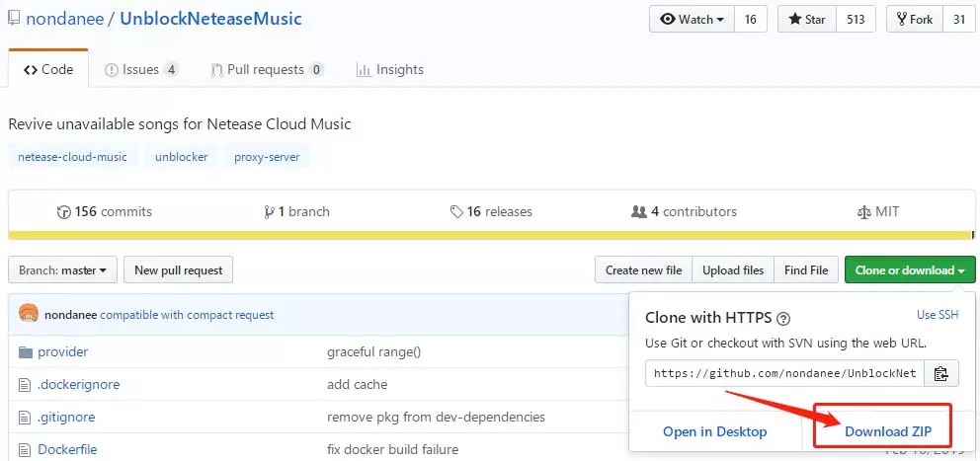This screenshot has width=980, height=461.
Task: Click the nondanee avatar thumbnail
Action: (x=29, y=314)
